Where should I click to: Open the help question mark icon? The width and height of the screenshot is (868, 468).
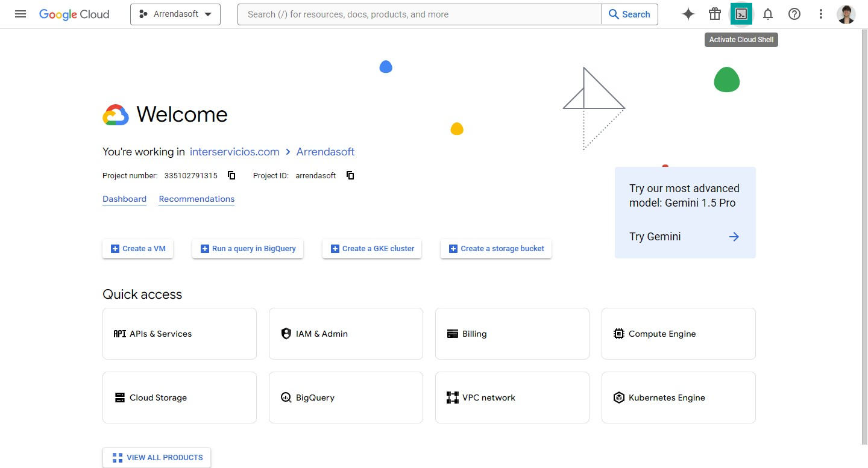click(794, 14)
